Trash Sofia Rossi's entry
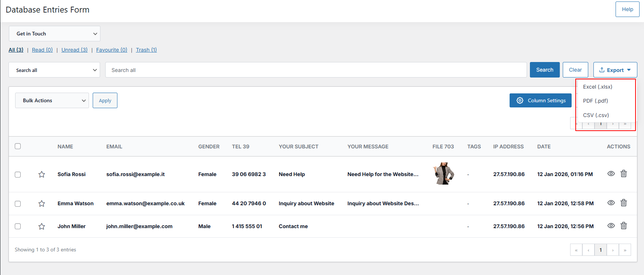 pos(624,173)
